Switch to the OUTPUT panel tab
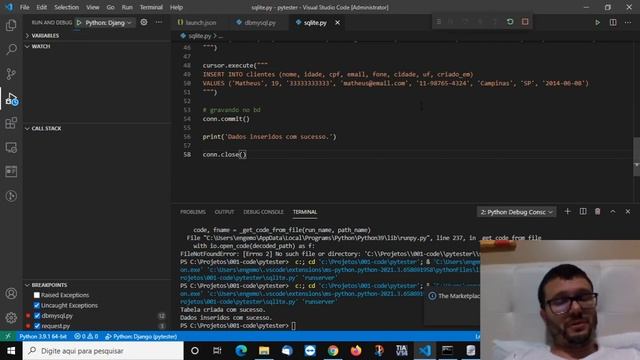This screenshot has width=640, height=360. [x=224, y=212]
